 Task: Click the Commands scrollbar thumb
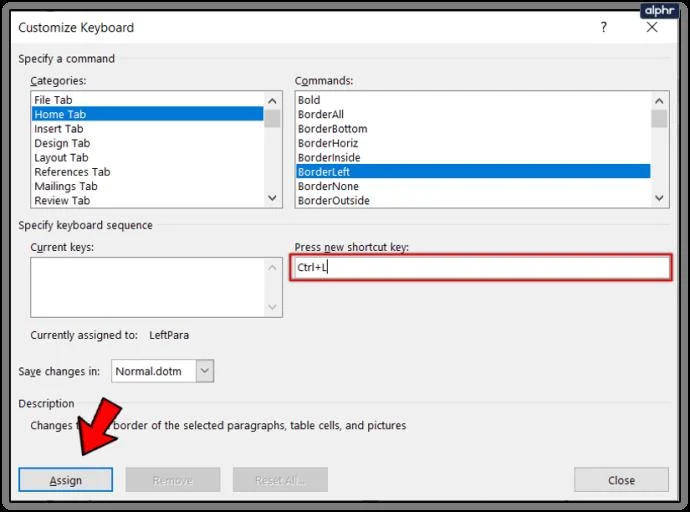pos(659,118)
